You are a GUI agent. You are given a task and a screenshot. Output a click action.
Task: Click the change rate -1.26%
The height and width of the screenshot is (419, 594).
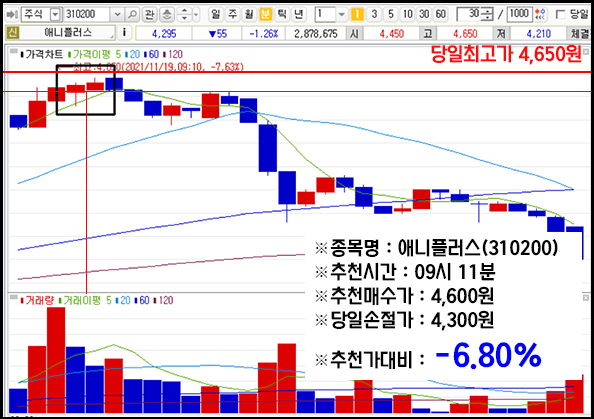click(x=264, y=34)
